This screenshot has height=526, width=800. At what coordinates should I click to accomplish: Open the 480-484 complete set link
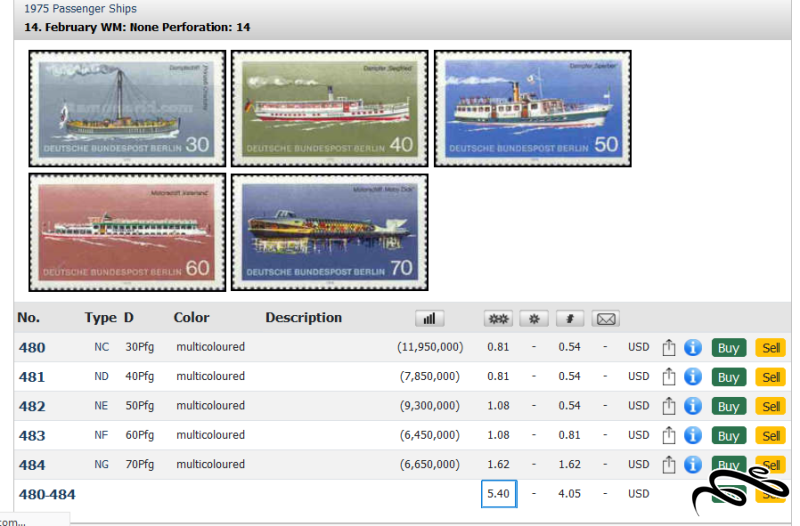tap(47, 494)
